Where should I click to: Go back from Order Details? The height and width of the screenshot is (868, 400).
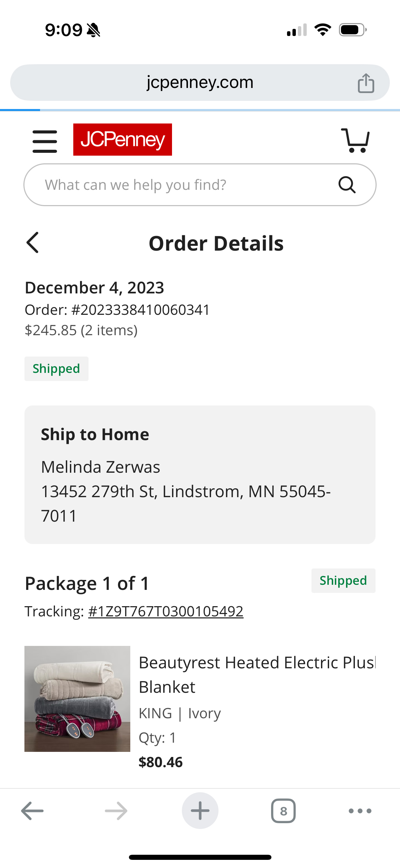click(x=33, y=242)
